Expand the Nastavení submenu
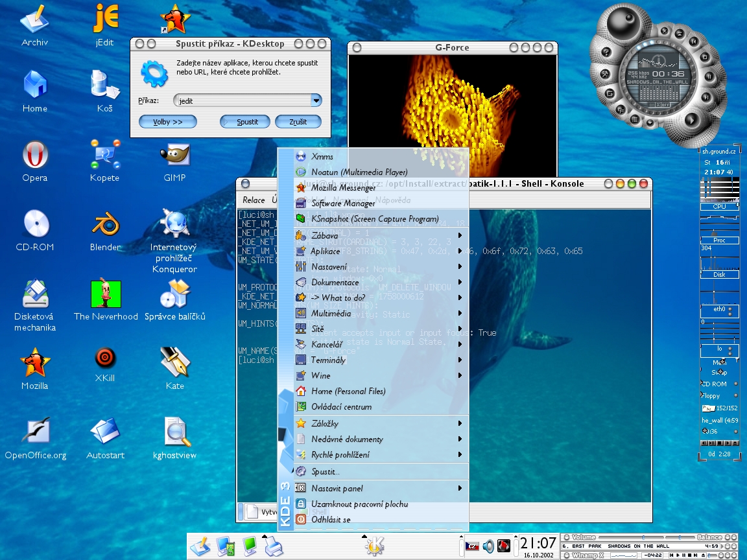Viewport: 747px width, 560px height. click(381, 266)
